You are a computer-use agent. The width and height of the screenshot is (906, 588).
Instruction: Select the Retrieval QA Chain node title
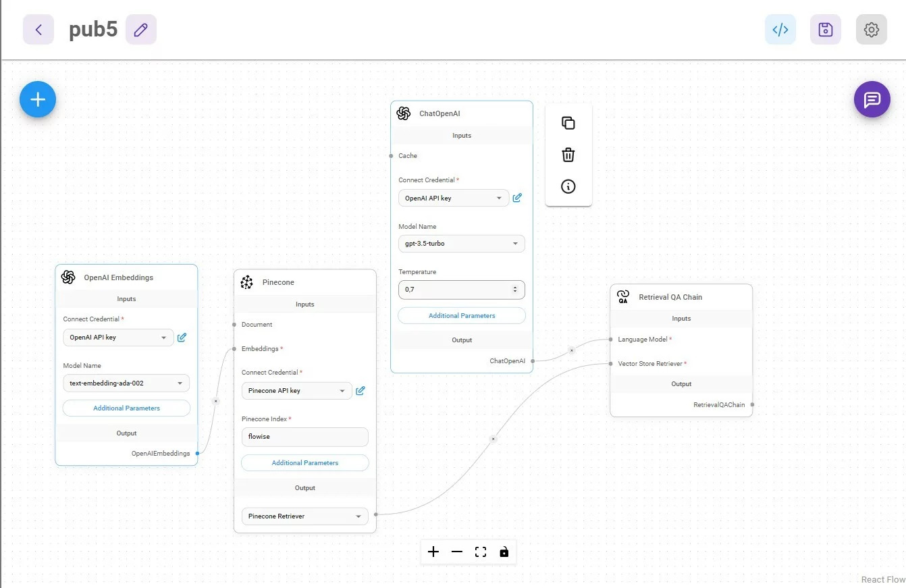point(670,297)
